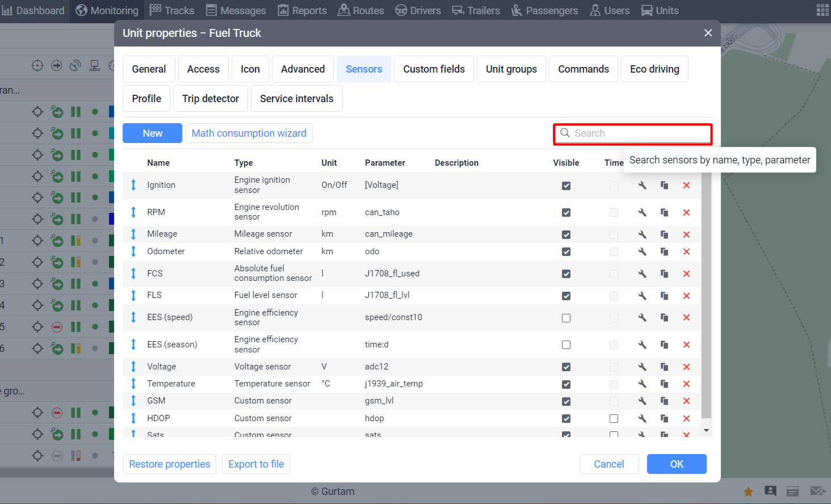The width and height of the screenshot is (831, 504).
Task: Open the Trip detector tab
Action: point(211,99)
